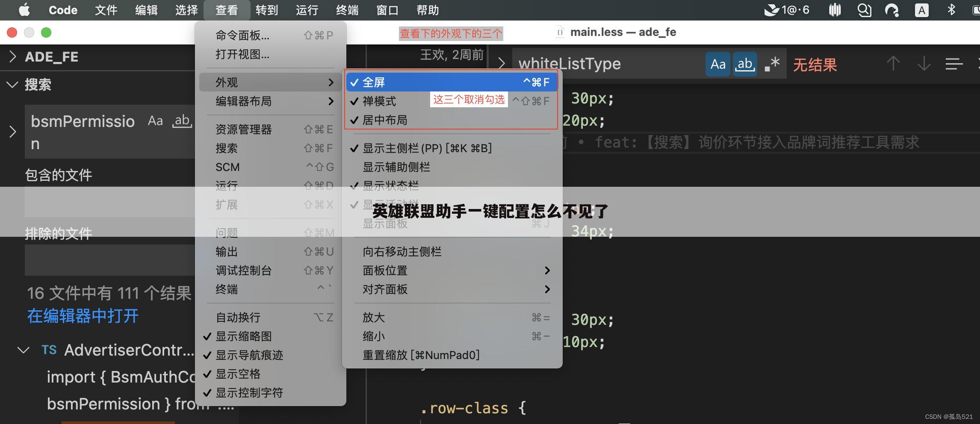
Task: Go to next match arrow
Action: pos(924,64)
